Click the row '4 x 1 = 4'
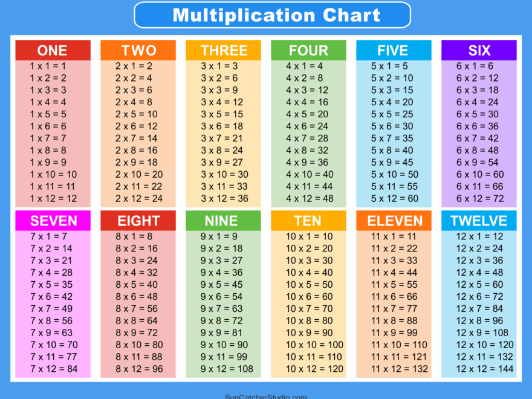Image resolution: width=532 pixels, height=399 pixels. tap(304, 66)
